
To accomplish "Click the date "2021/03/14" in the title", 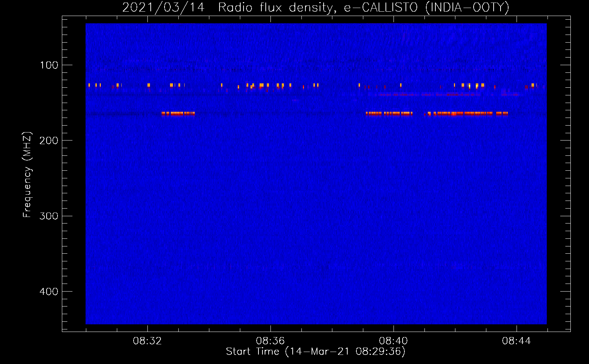I will [163, 8].
